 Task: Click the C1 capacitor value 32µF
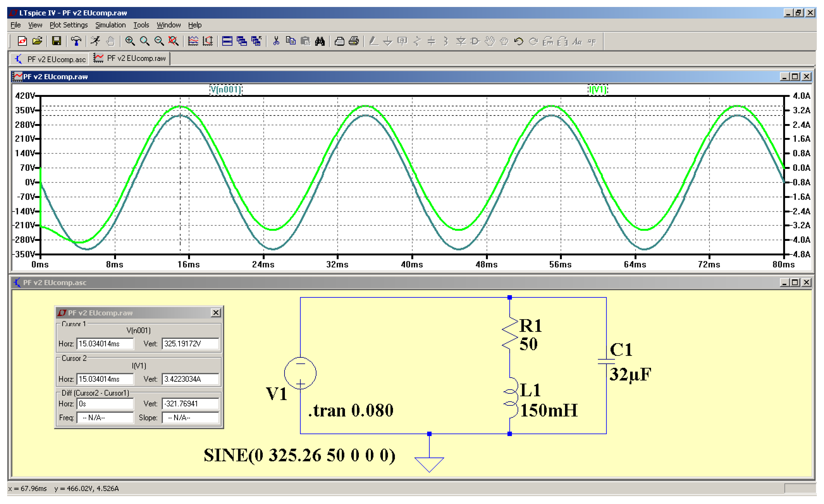[x=630, y=374]
